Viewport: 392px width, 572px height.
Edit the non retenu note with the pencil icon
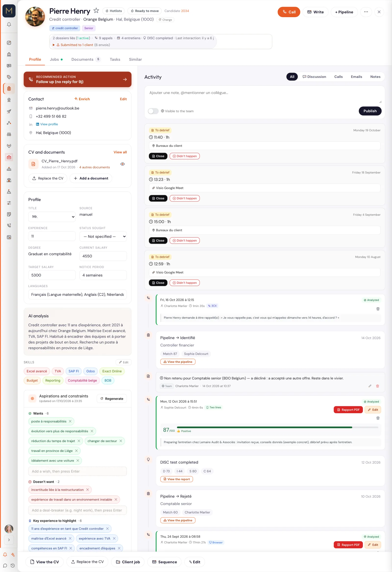coord(370,386)
